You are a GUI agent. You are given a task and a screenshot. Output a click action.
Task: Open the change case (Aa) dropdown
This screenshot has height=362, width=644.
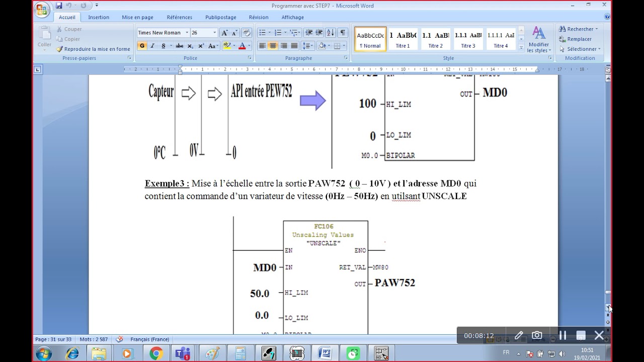[213, 46]
